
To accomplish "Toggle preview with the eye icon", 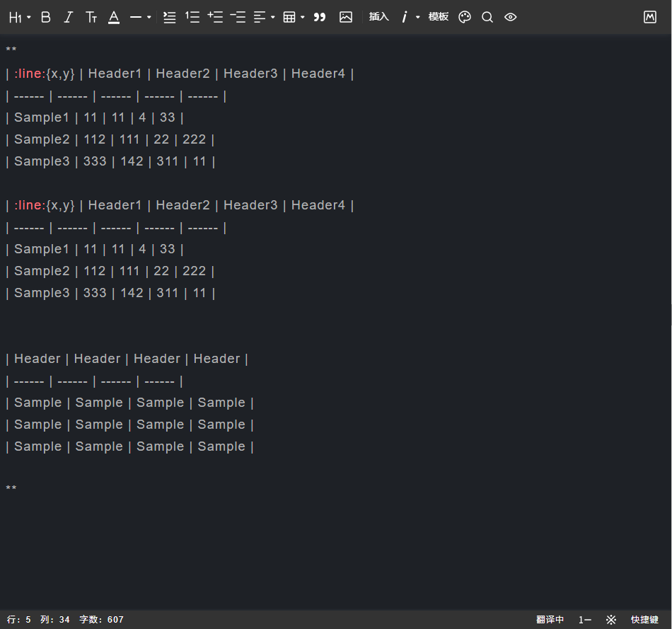I will point(511,17).
